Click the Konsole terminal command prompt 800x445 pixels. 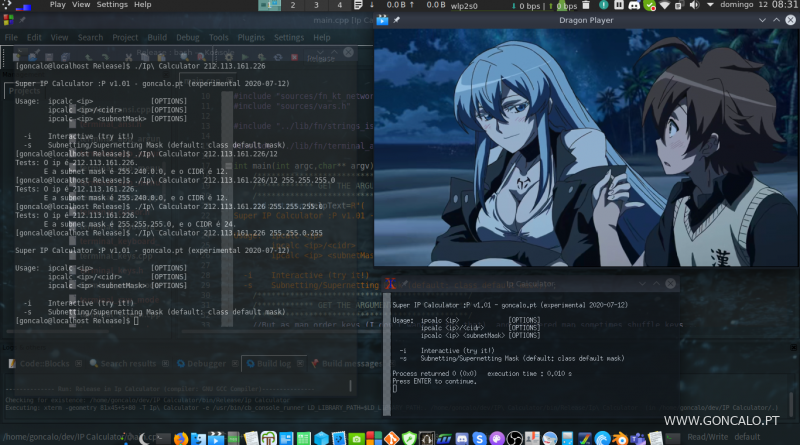(77, 320)
